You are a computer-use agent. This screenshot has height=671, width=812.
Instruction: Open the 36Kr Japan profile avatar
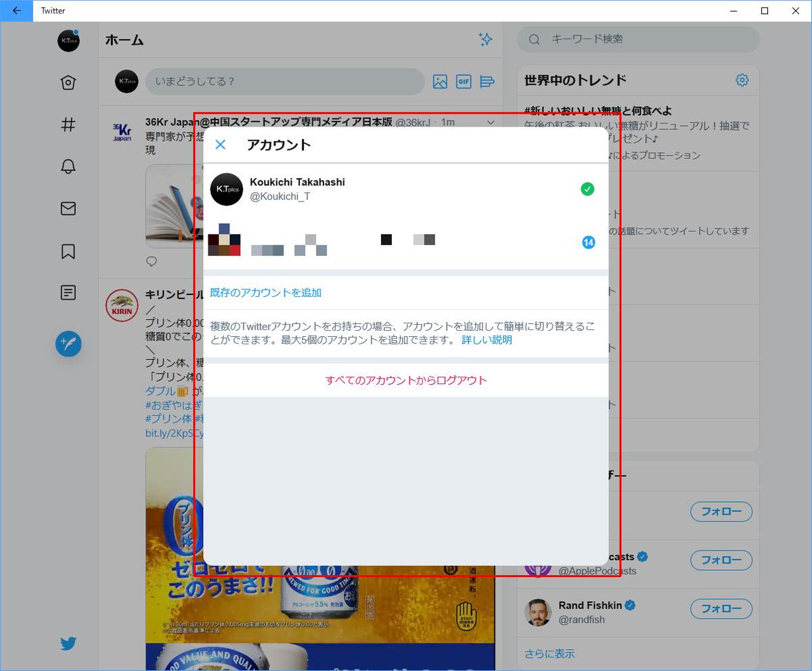coord(122,131)
